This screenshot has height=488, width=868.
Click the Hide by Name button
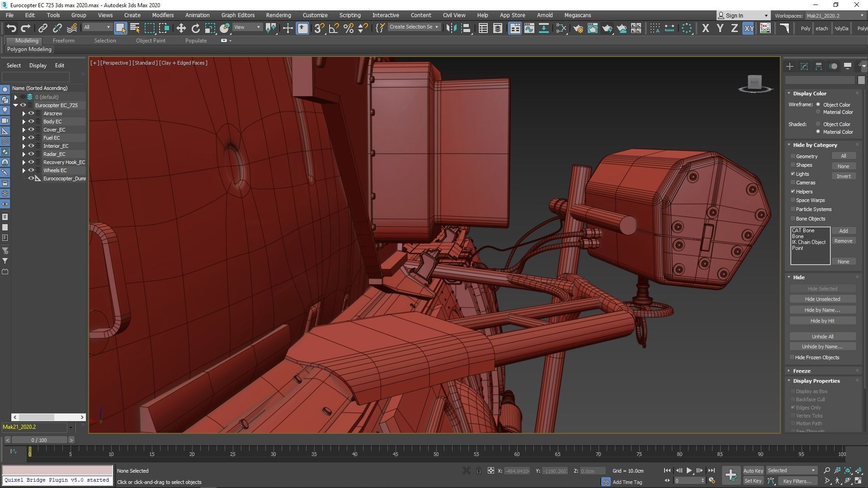tap(822, 310)
